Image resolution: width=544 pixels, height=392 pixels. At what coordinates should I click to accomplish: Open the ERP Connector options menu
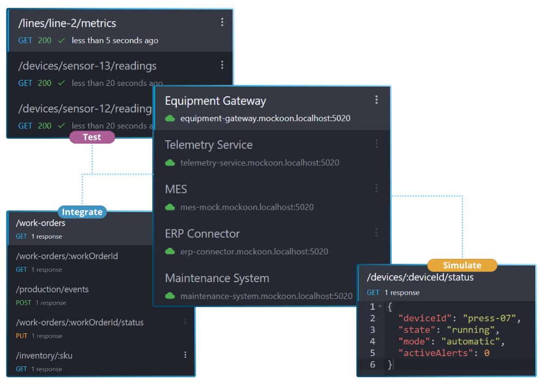coord(376,233)
